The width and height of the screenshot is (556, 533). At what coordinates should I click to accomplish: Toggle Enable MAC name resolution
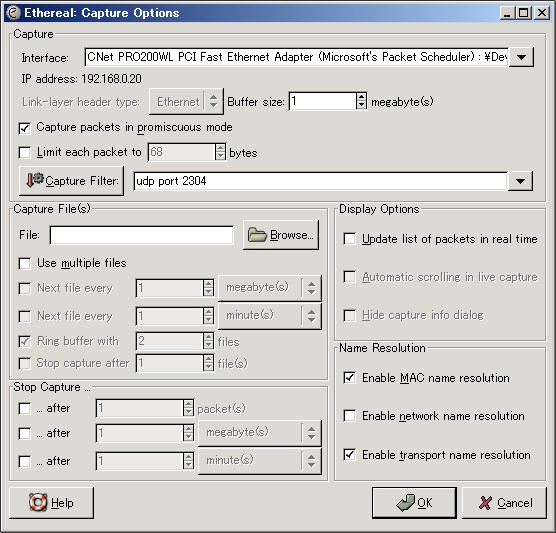coord(350,378)
